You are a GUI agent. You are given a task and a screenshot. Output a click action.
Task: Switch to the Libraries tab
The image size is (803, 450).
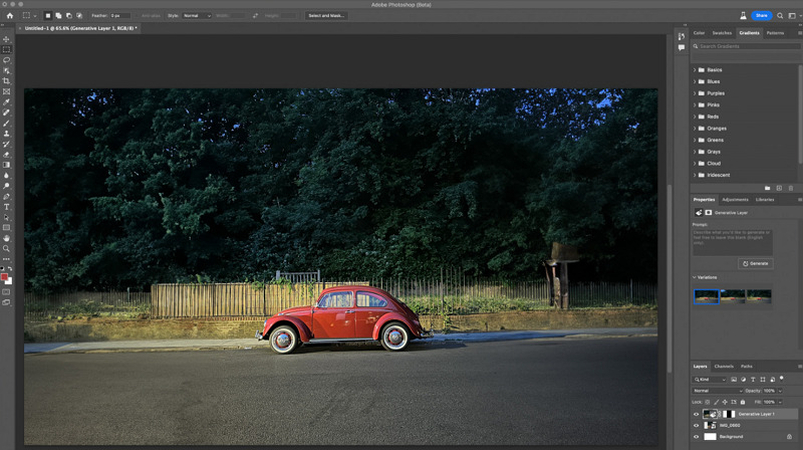(765, 200)
